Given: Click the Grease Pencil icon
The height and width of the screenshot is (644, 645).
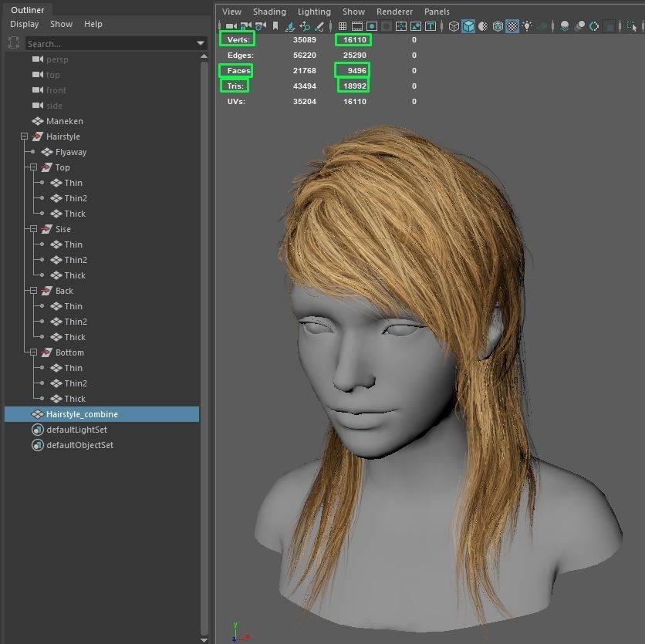Looking at the screenshot, I should 319,26.
